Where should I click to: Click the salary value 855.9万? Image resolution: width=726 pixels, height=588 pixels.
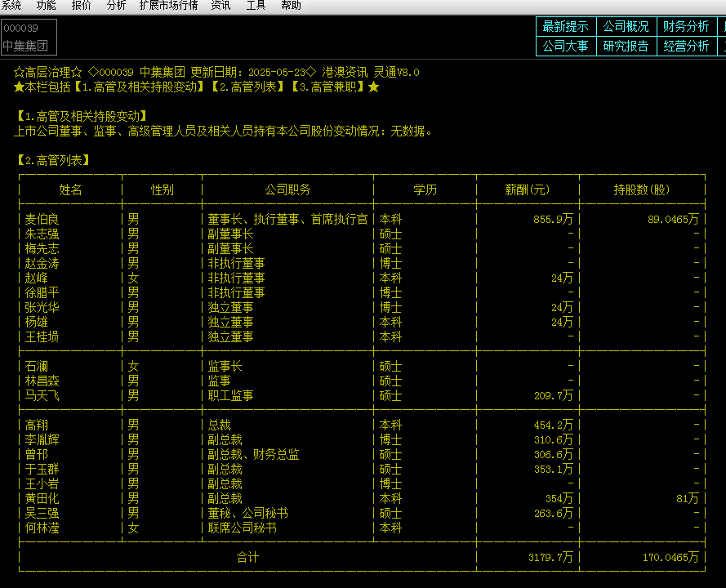pyautogui.click(x=553, y=219)
